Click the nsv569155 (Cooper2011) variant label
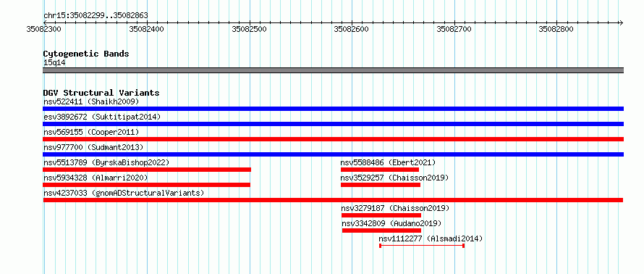This screenshot has height=274, width=644. [x=91, y=132]
